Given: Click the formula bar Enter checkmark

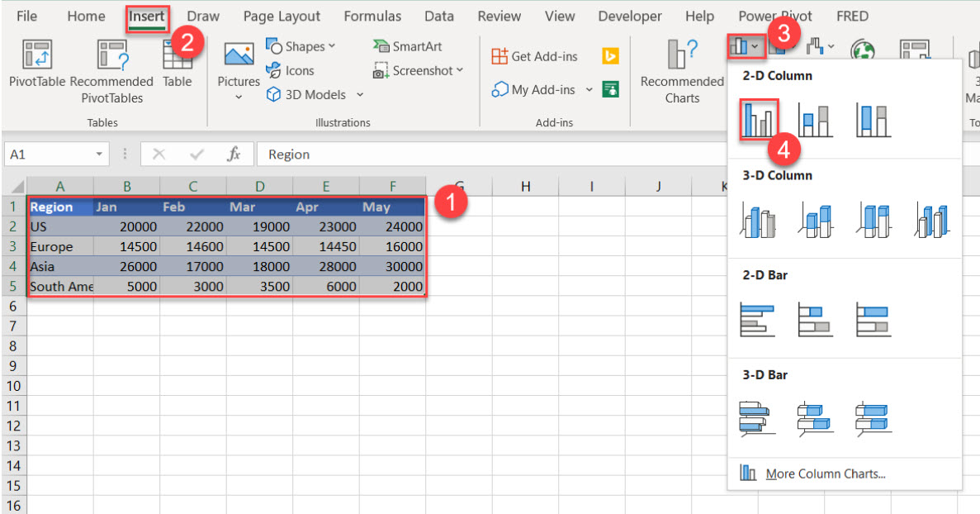Looking at the screenshot, I should coord(196,154).
